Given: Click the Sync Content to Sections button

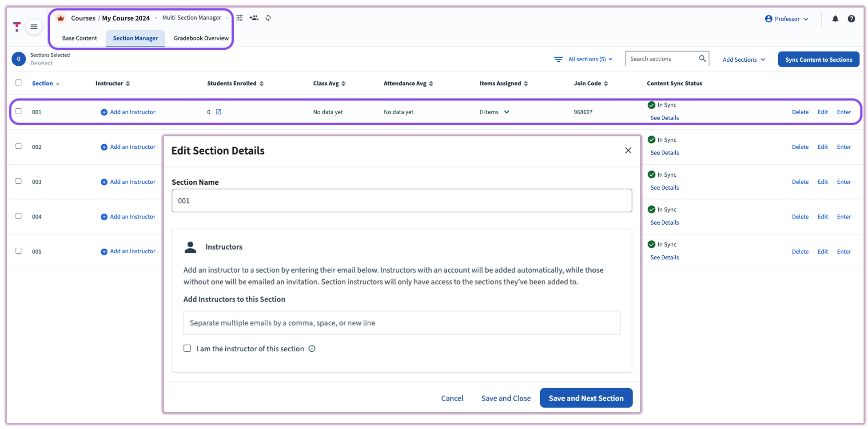Looking at the screenshot, I should tap(818, 59).
